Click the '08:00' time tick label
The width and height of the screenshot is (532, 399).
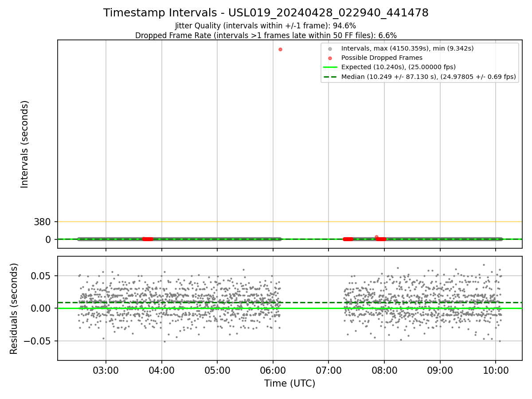[384, 370]
